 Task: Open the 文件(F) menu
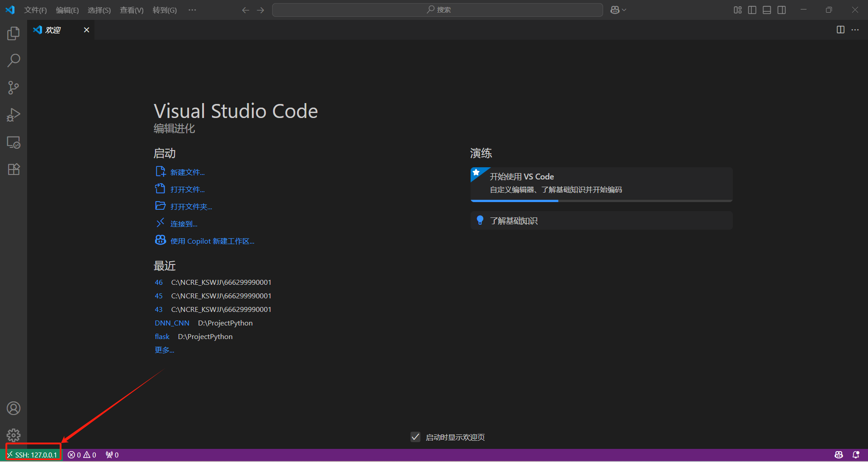(x=35, y=10)
